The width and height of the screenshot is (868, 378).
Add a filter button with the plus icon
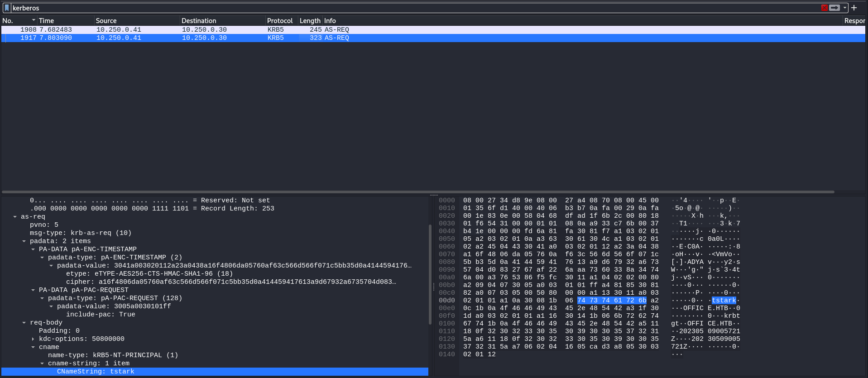(x=854, y=8)
